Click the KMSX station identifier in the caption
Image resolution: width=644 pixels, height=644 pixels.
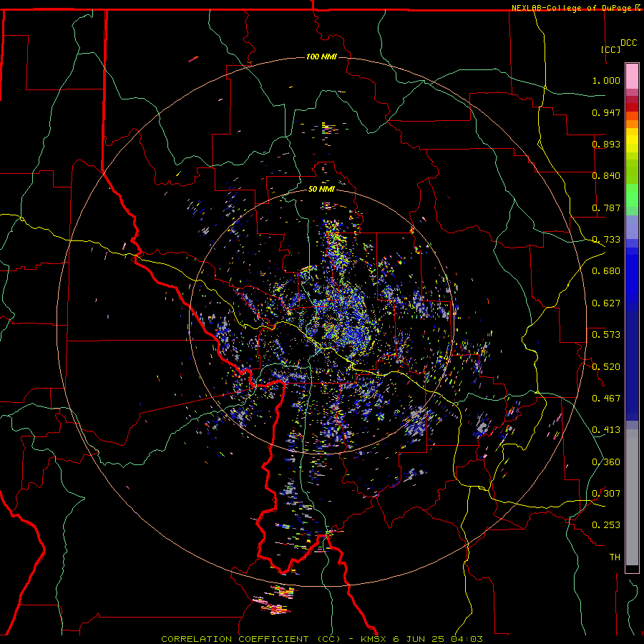[374, 639]
